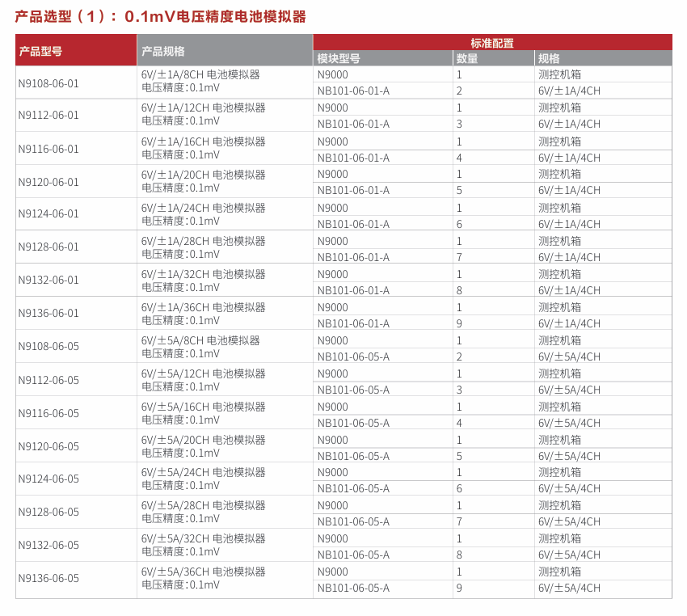Image resolution: width=687 pixels, height=616 pixels.
Task: Choose product model N9132-06-01
Action: click(x=48, y=281)
